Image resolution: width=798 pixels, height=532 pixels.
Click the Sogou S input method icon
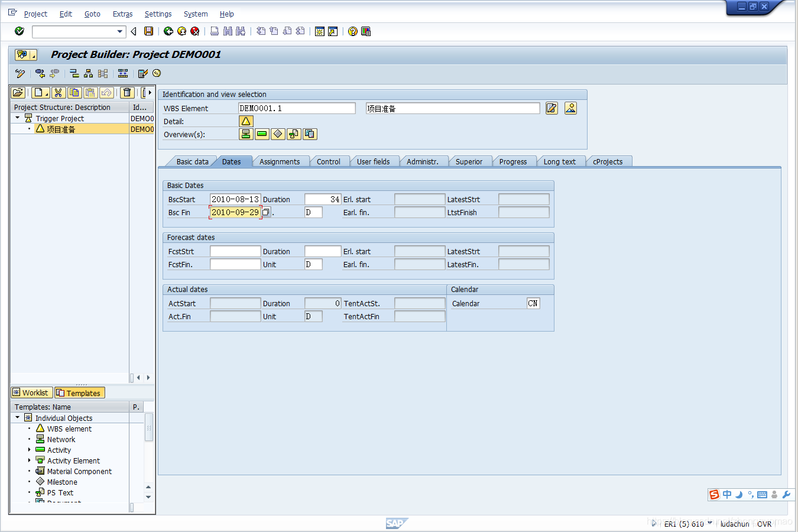pos(715,495)
